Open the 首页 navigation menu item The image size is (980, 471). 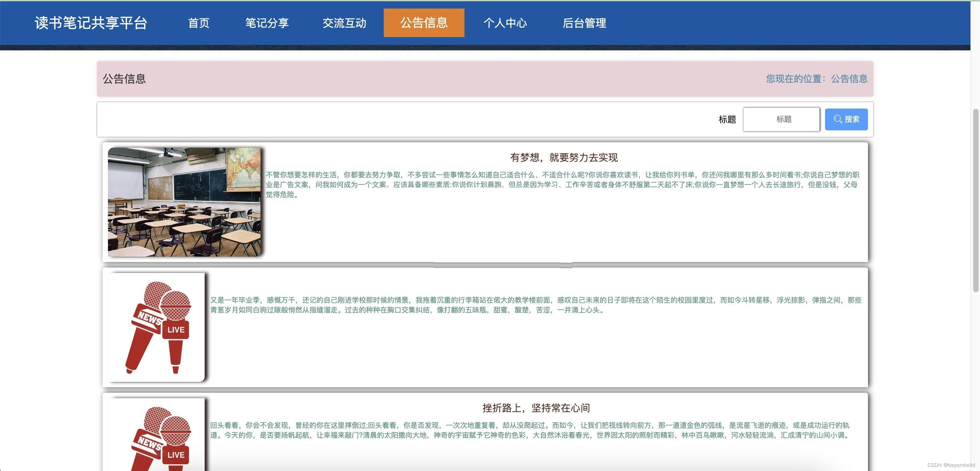pyautogui.click(x=199, y=23)
